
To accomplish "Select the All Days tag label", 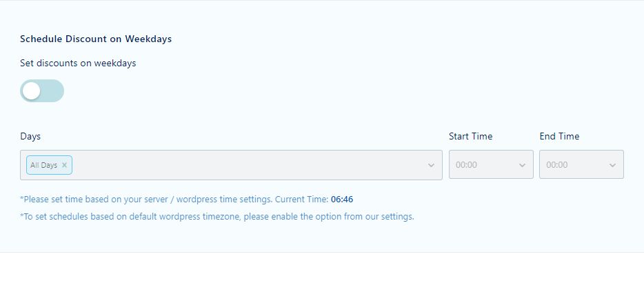I will (x=43, y=165).
